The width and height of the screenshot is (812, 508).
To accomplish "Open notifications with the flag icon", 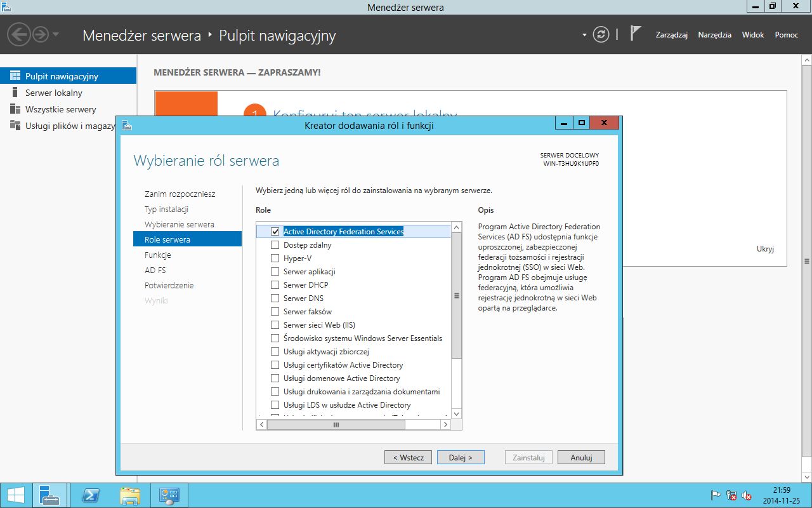I will point(636,34).
